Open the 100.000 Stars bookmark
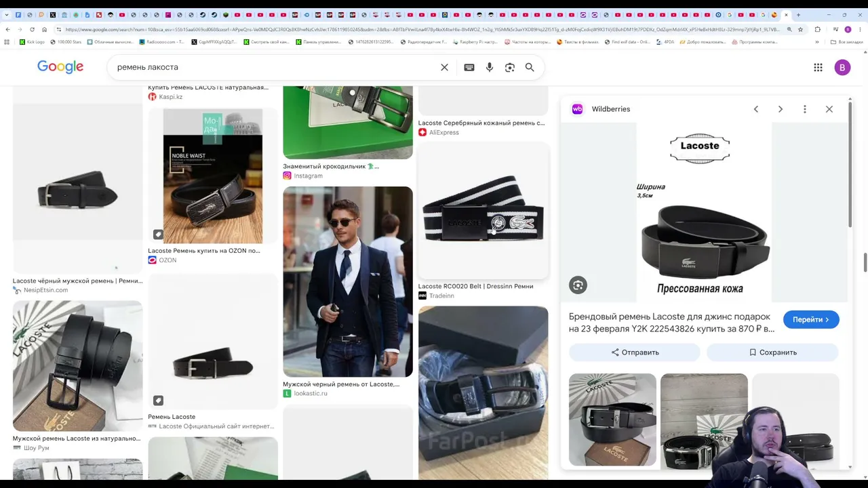Viewport: 868px width, 488px height. (65, 42)
